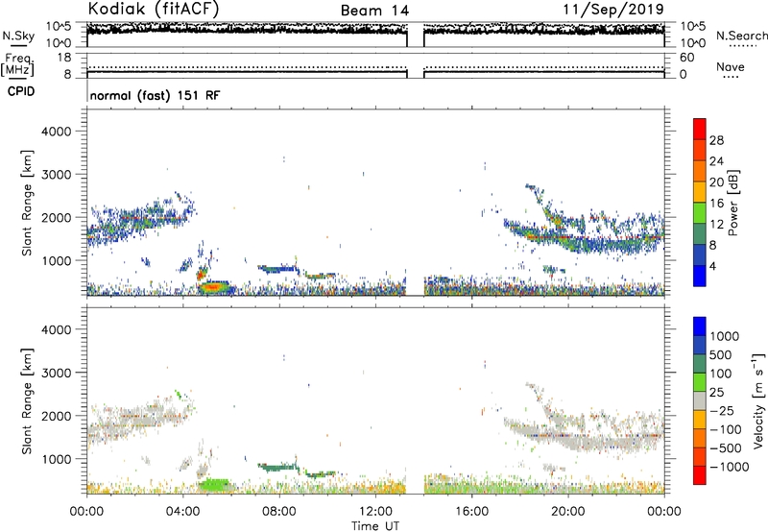Click the 500 tick on Velocity colorbar
This screenshot has height=532, width=768.
[x=723, y=354]
